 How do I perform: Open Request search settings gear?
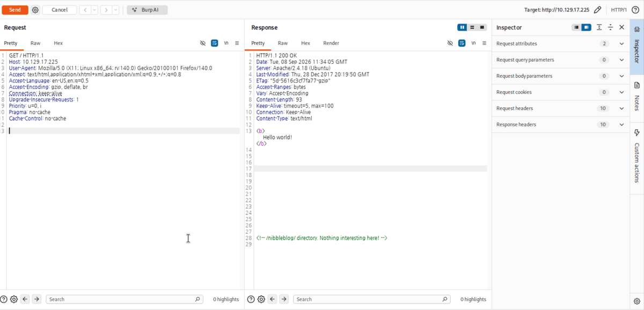(14, 299)
